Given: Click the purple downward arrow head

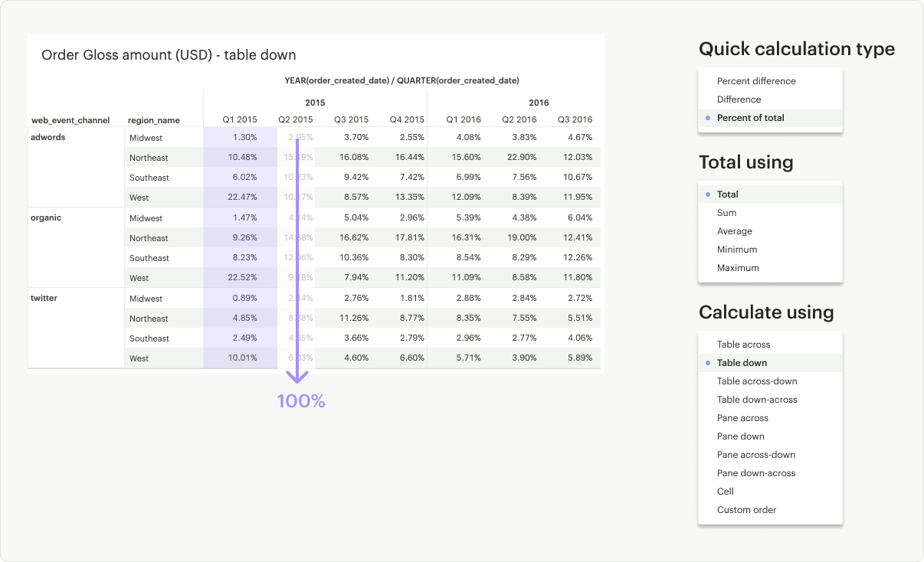Looking at the screenshot, I should (x=297, y=376).
